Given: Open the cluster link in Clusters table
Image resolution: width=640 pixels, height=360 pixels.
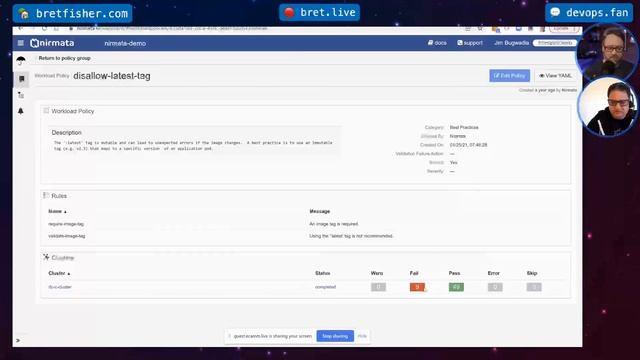Looking at the screenshot, I should pyautogui.click(x=60, y=287).
